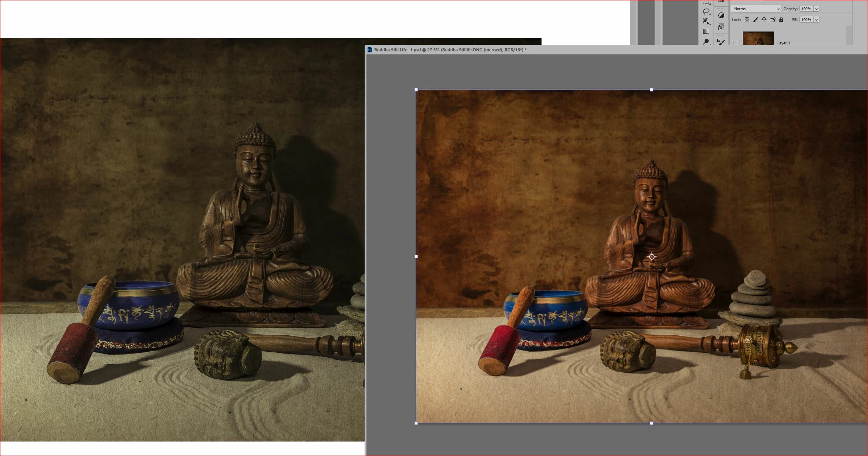The width and height of the screenshot is (868, 456).
Task: Toggle lock all padlock icon
Action: point(781,19)
